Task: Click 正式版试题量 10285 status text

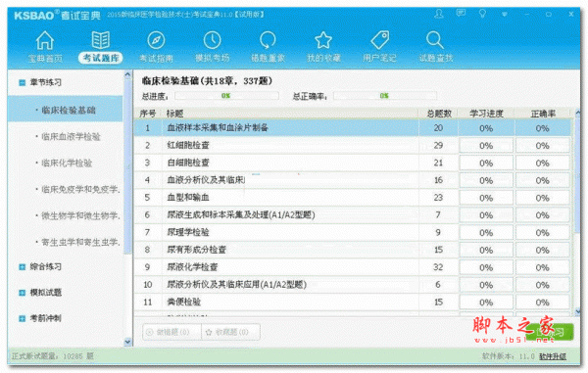Action: [x=53, y=356]
